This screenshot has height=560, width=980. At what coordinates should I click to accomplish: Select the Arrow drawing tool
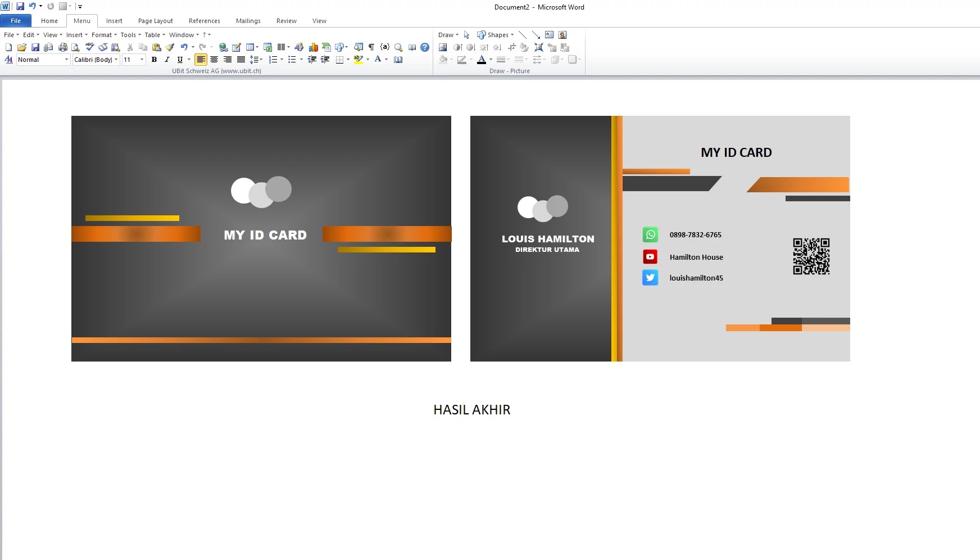click(536, 35)
